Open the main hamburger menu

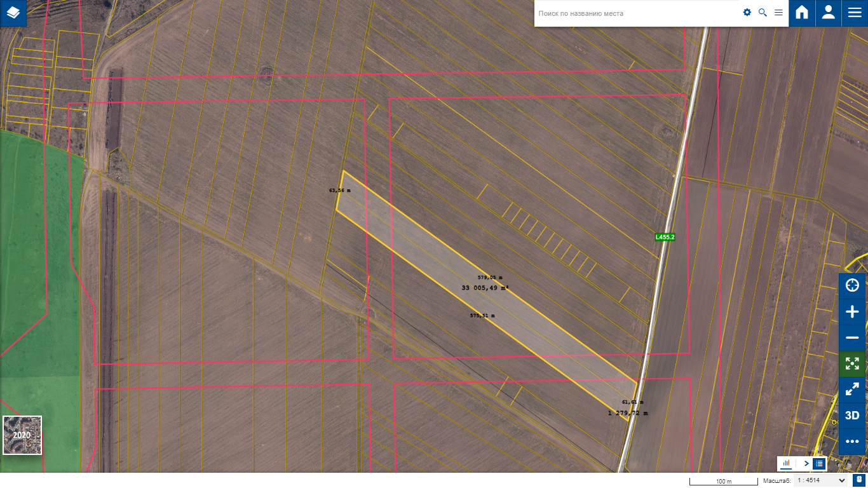click(855, 13)
